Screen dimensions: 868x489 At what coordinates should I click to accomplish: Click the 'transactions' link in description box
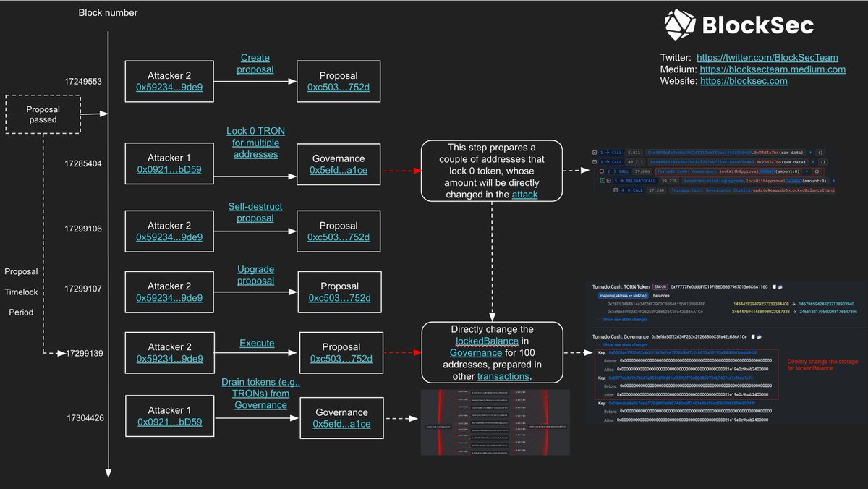click(503, 376)
